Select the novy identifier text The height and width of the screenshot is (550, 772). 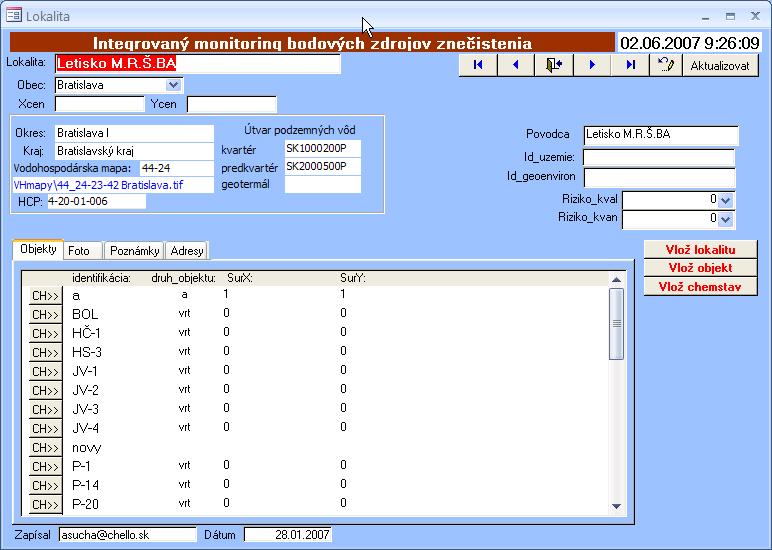[x=87, y=448]
